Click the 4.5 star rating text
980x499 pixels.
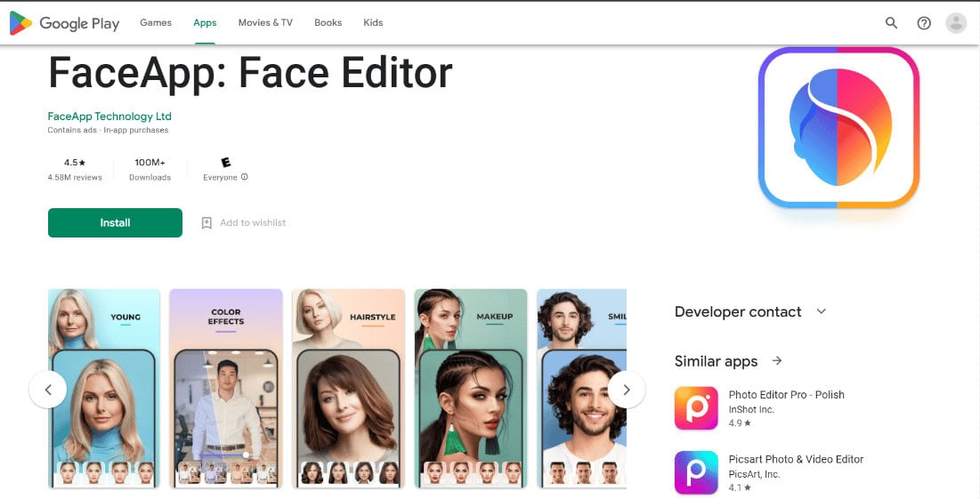point(75,163)
